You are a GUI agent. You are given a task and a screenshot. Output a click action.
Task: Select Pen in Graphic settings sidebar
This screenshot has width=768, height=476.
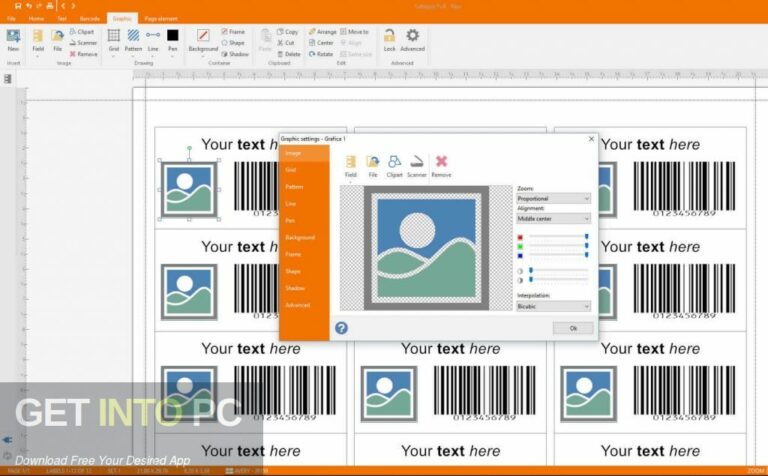[x=304, y=221]
